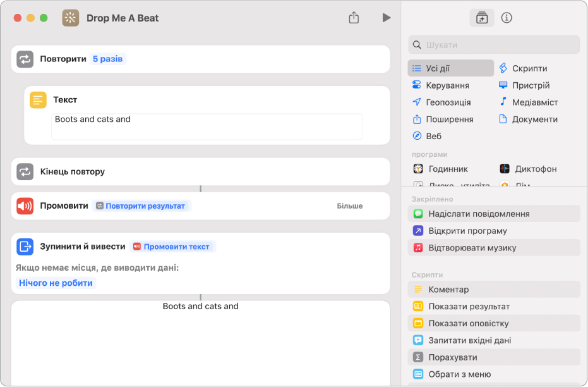Add the Показати результат action
Screen dimensions: 588x387
click(494, 306)
